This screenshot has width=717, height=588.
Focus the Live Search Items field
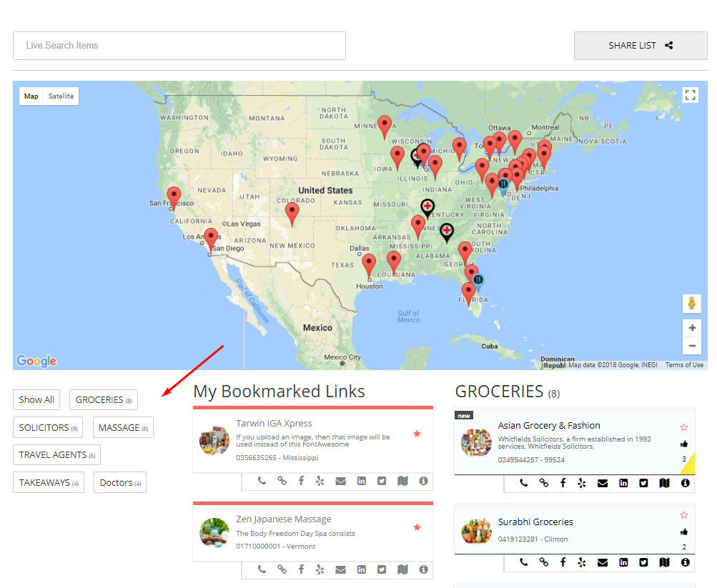coord(179,46)
